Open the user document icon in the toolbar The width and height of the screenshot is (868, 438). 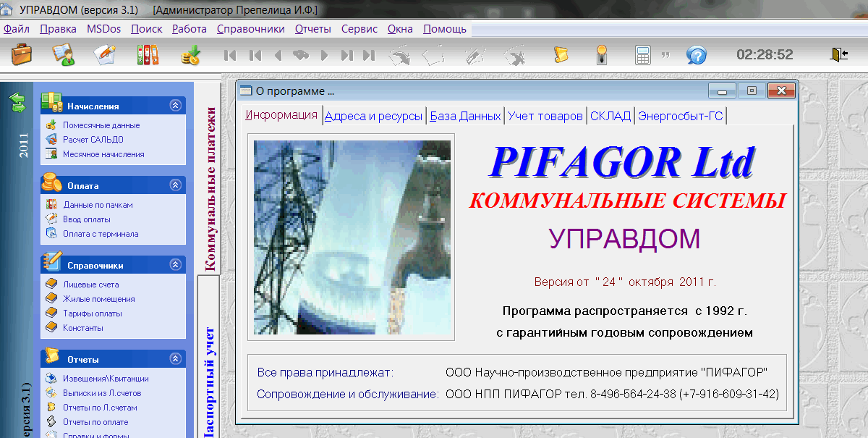click(x=64, y=54)
